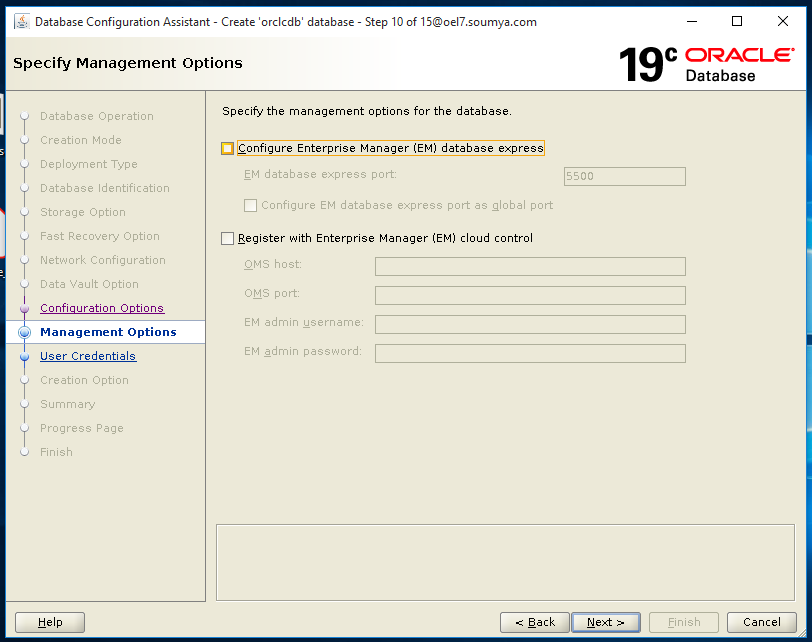Click the "EM admin username:" label

[304, 323]
